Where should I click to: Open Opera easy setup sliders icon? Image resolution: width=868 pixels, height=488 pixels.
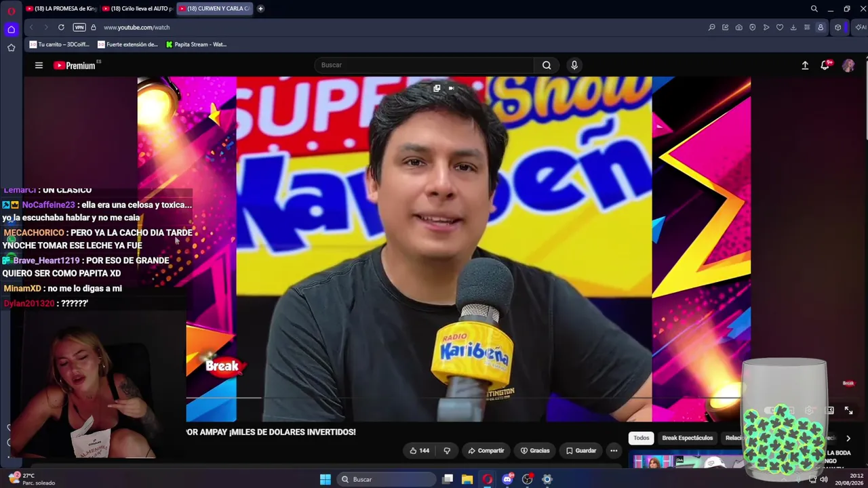(x=806, y=27)
